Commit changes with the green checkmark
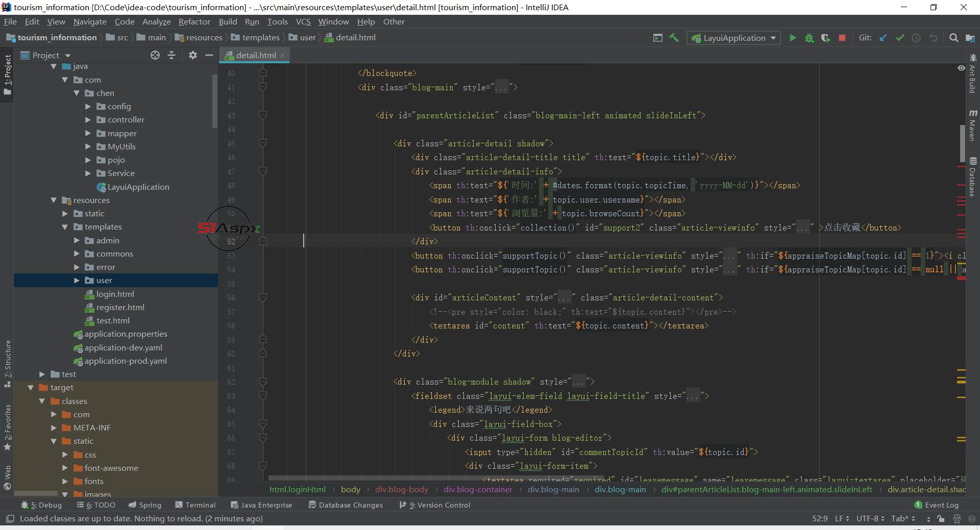 900,38
